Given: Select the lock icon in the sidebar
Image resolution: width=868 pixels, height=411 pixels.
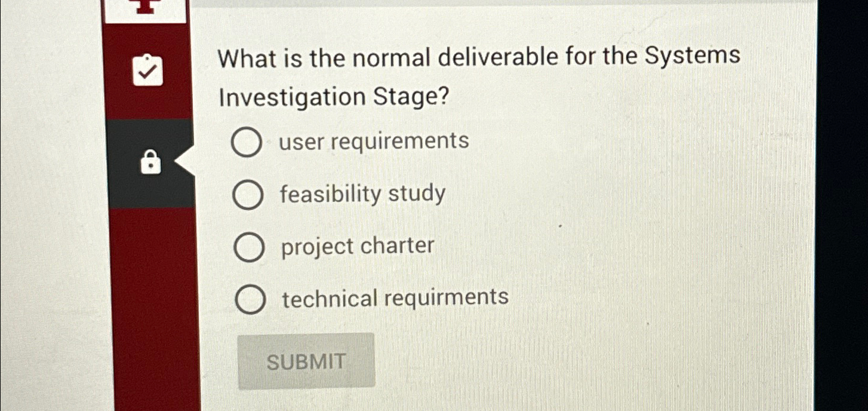Looking at the screenshot, I should 150,162.
